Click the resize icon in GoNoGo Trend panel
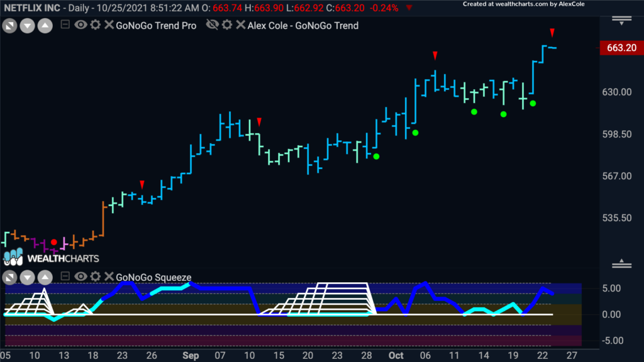The image size is (644, 362). point(10,26)
